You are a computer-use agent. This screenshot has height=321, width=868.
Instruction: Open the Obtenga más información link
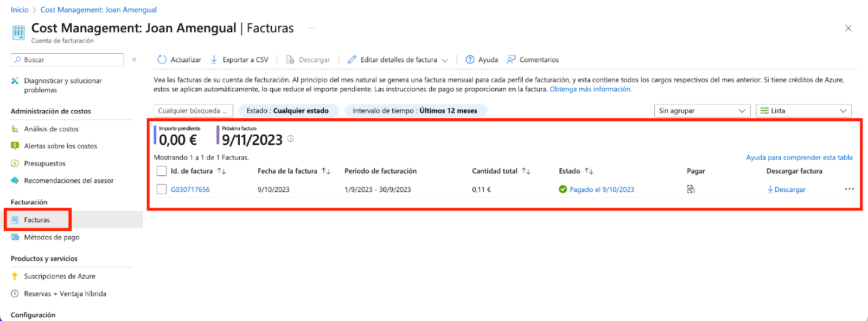(x=591, y=89)
